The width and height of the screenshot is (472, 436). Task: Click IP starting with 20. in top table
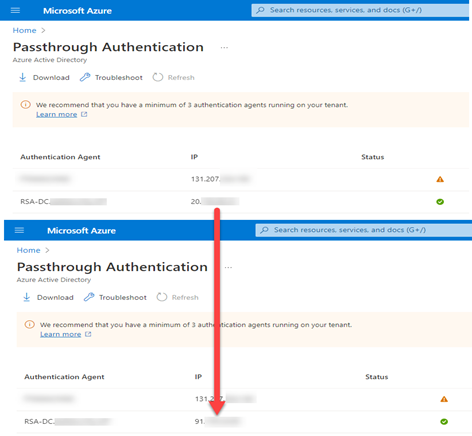(x=215, y=201)
